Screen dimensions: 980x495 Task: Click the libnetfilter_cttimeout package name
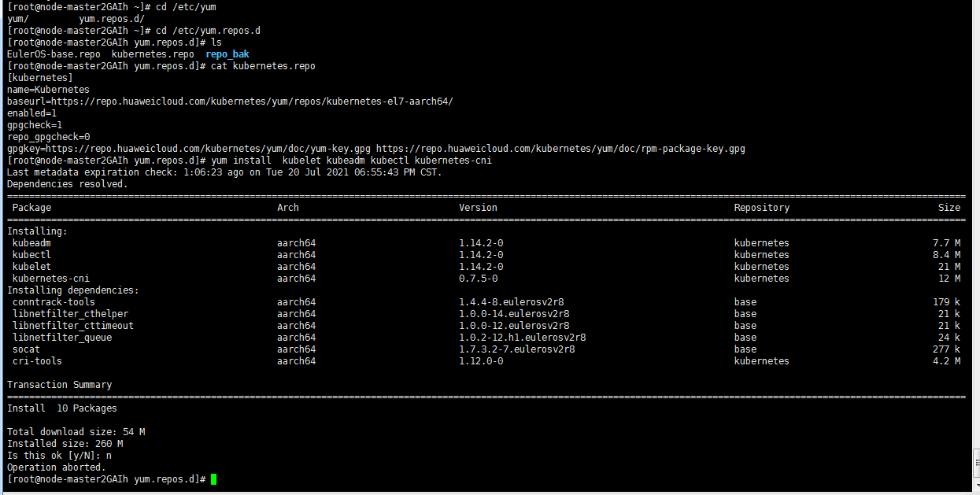click(x=73, y=326)
